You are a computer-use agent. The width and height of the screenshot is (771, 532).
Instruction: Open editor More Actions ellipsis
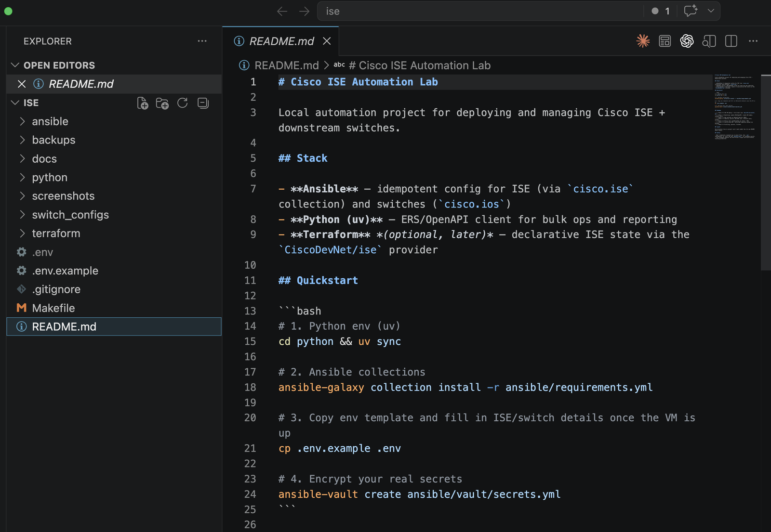point(753,41)
